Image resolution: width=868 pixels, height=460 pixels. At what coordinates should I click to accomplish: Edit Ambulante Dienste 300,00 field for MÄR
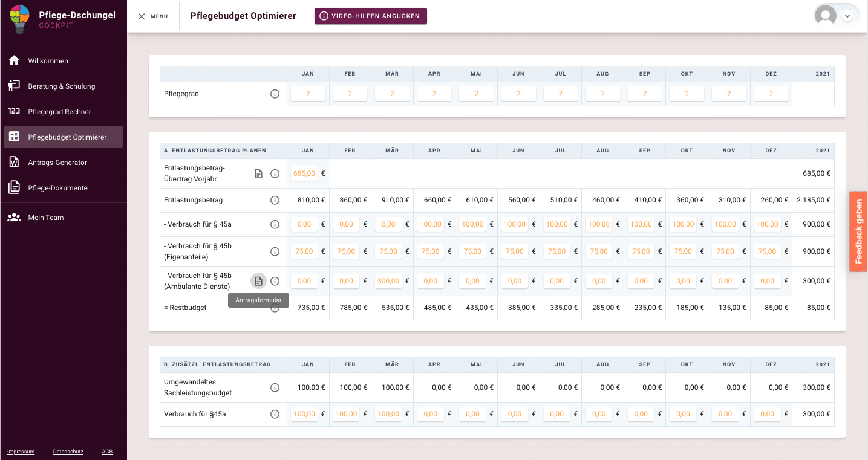(x=388, y=281)
